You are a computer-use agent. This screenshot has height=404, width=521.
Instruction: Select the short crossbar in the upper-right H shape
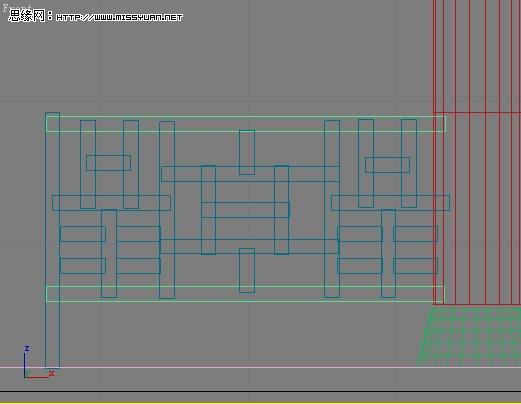387,165
